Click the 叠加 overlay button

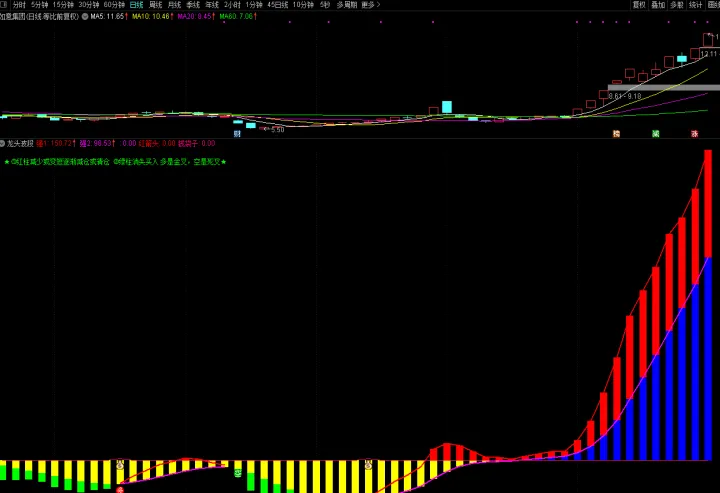point(658,5)
